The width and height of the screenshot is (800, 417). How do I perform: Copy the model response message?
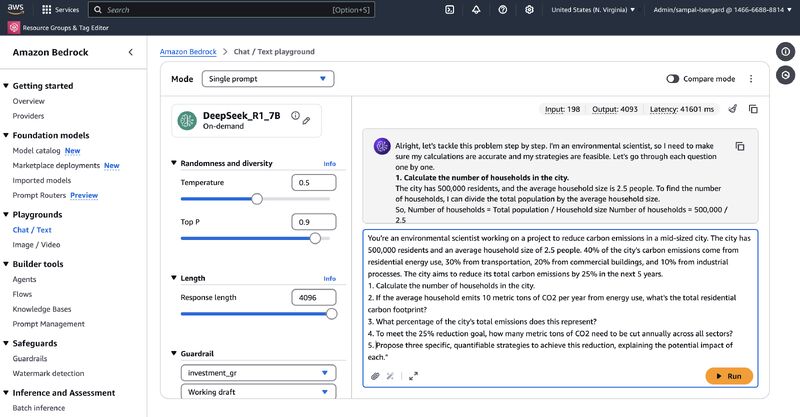click(740, 146)
